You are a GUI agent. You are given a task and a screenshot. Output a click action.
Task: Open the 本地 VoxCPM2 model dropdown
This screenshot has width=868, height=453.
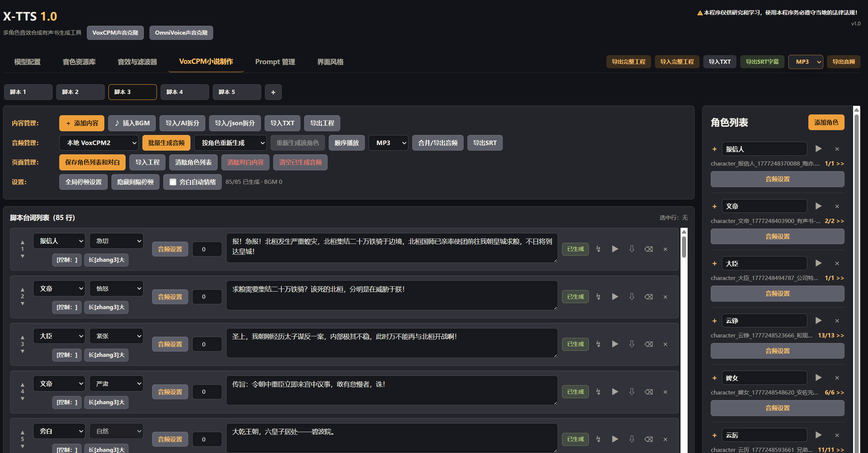click(x=98, y=142)
